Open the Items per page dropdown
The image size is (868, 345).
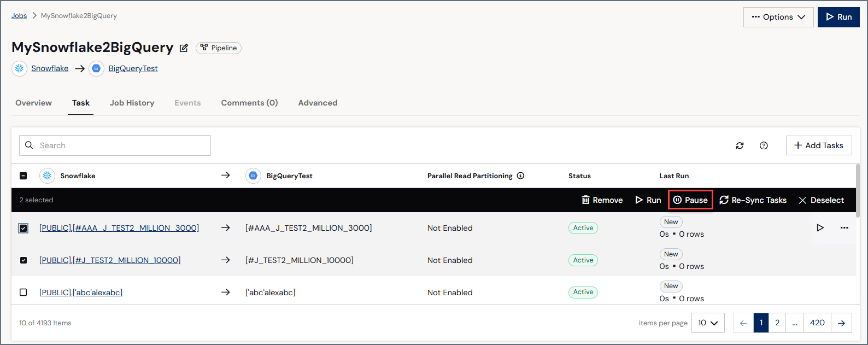point(708,323)
